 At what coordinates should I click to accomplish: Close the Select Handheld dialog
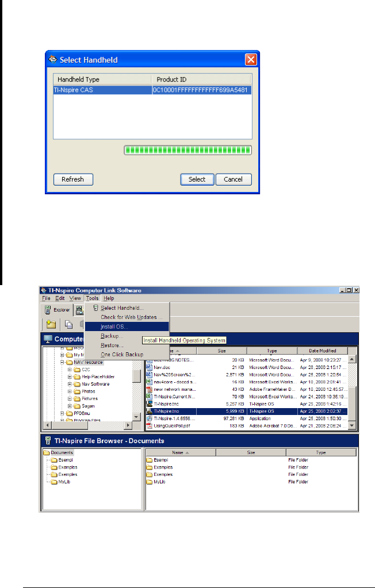tap(251, 60)
